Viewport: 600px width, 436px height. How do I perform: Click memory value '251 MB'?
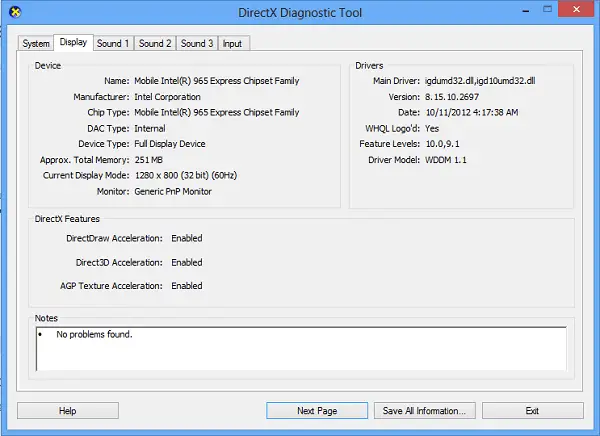tap(148, 160)
